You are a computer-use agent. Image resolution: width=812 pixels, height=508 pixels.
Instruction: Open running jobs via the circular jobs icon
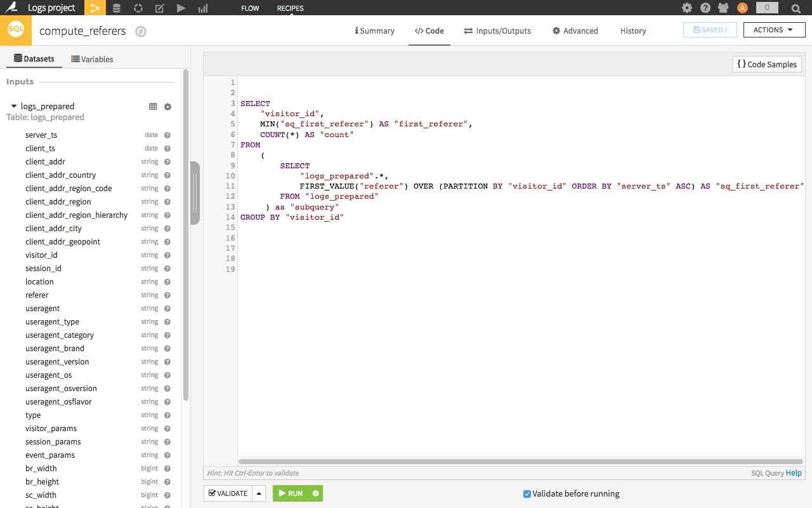(x=136, y=8)
